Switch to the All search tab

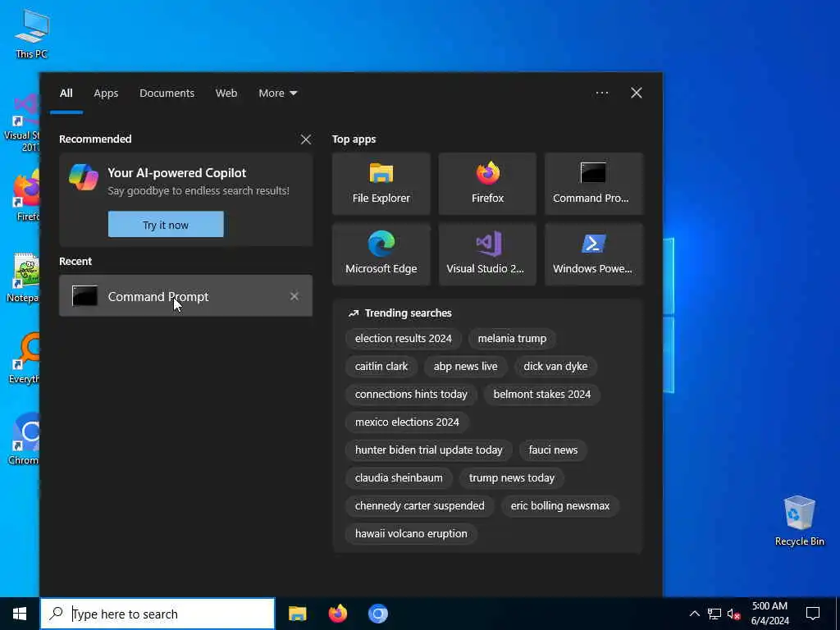point(66,94)
